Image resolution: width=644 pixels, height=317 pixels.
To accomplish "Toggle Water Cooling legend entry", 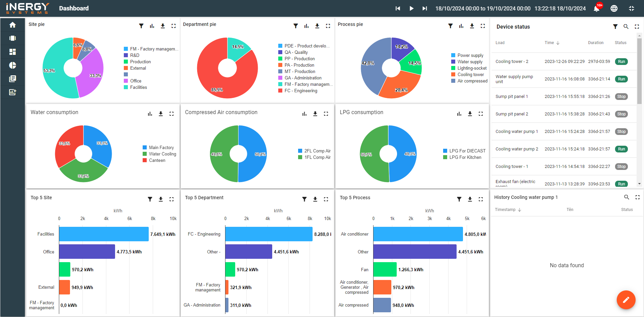I will click(159, 154).
